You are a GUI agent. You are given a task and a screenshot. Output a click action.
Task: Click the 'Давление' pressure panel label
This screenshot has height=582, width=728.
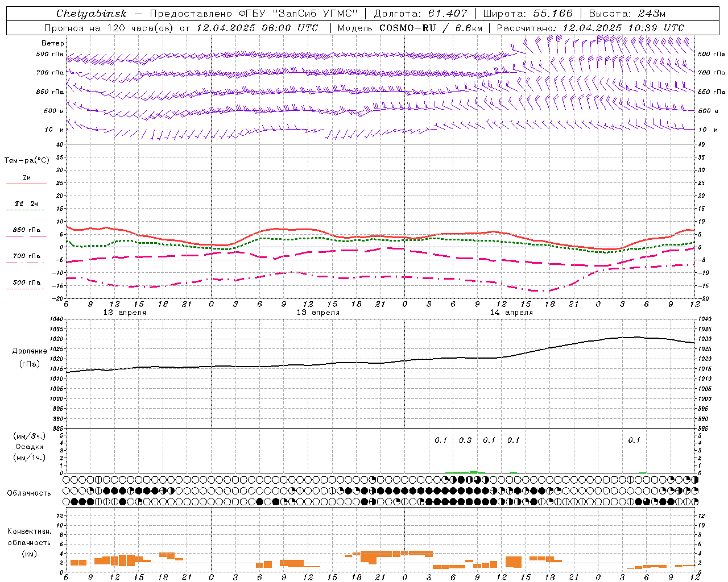(30, 351)
